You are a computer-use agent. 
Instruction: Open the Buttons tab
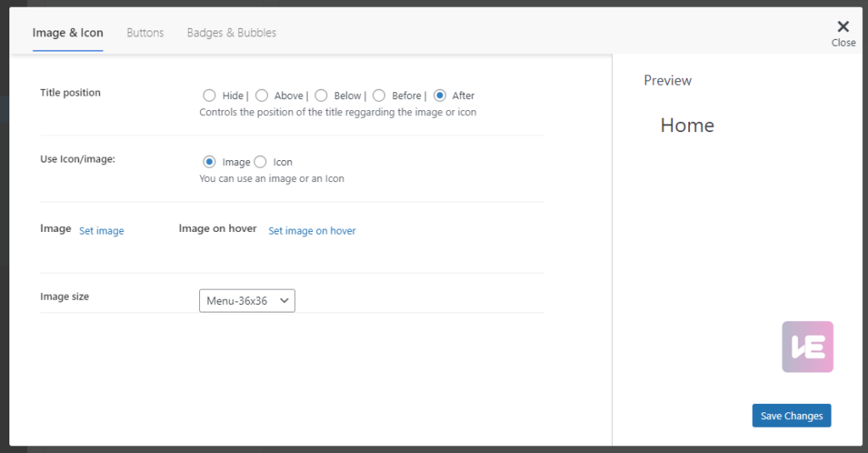[145, 33]
